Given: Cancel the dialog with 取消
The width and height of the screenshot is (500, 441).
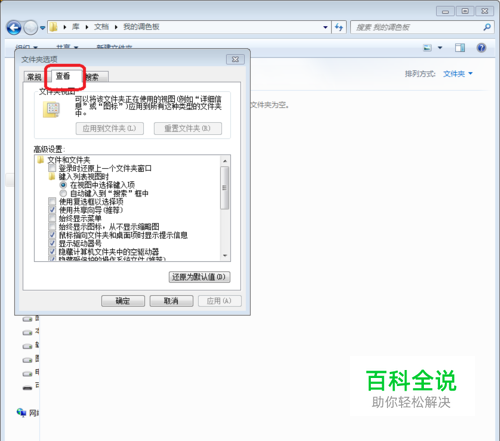Looking at the screenshot, I should pyautogui.click(x=171, y=301).
